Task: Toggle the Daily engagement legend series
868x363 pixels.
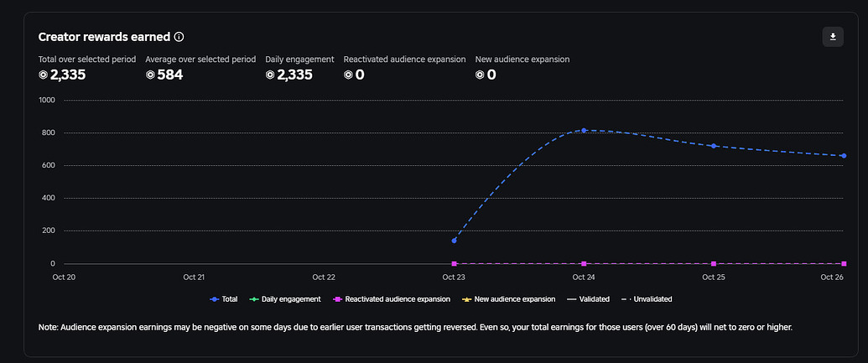Action: tap(285, 298)
